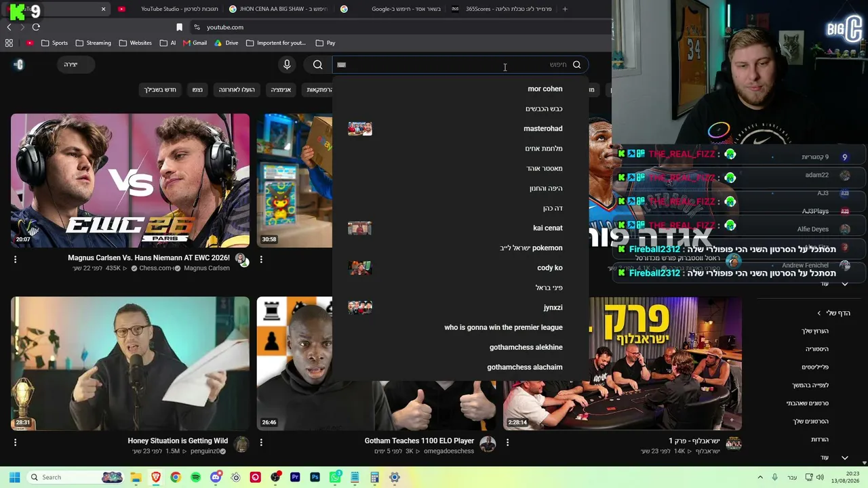Switch to the 'בשאר אסד' Google search tab
Image resolution: width=868 pixels, height=488 pixels.
[390, 9]
